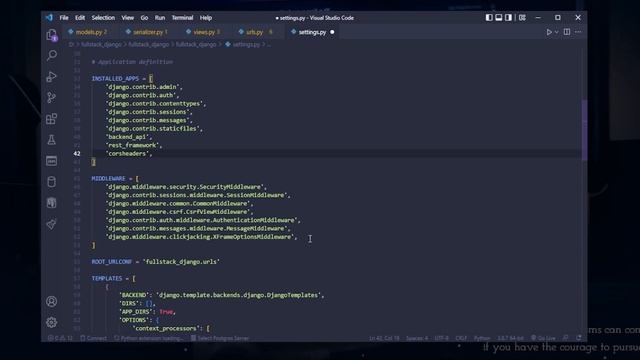Open the Accounts icon in activity bar
Image resolution: width=640 pixels, height=360 pixels.
tap(51, 301)
